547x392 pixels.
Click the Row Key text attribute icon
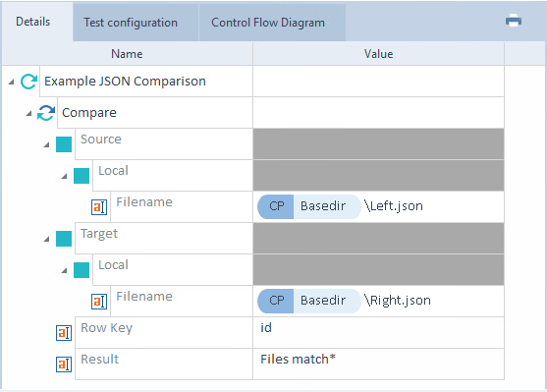(64, 333)
